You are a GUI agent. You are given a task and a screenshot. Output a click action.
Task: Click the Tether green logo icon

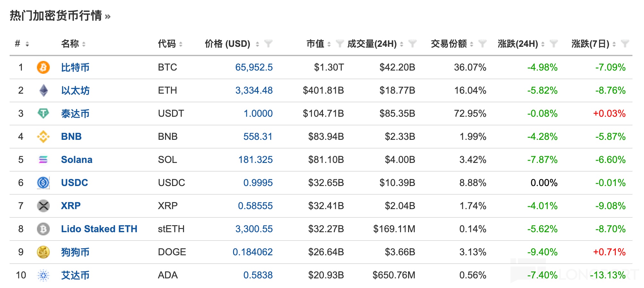coord(43,114)
